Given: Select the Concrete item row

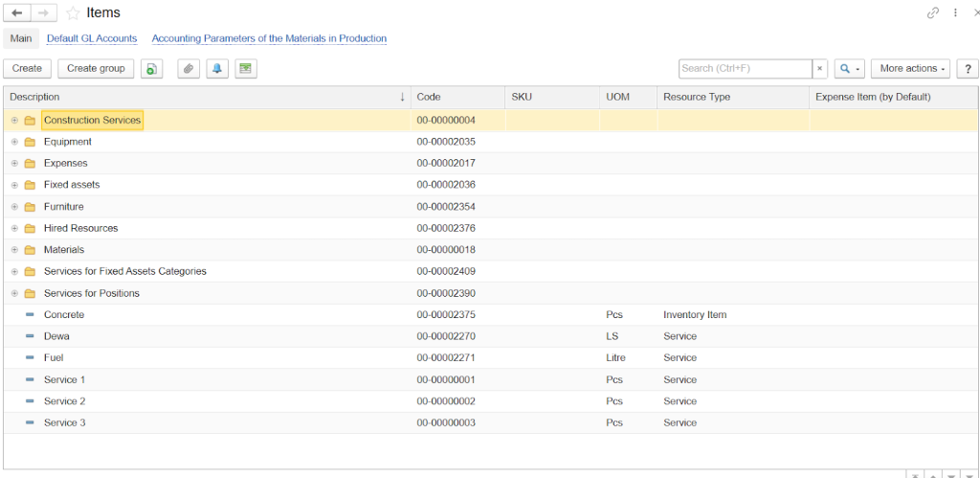Looking at the screenshot, I should point(491,315).
